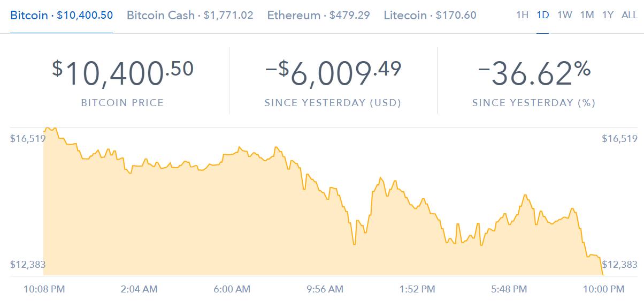This screenshot has height=308, width=644.
Task: Show ALL time price history
Action: (629, 15)
